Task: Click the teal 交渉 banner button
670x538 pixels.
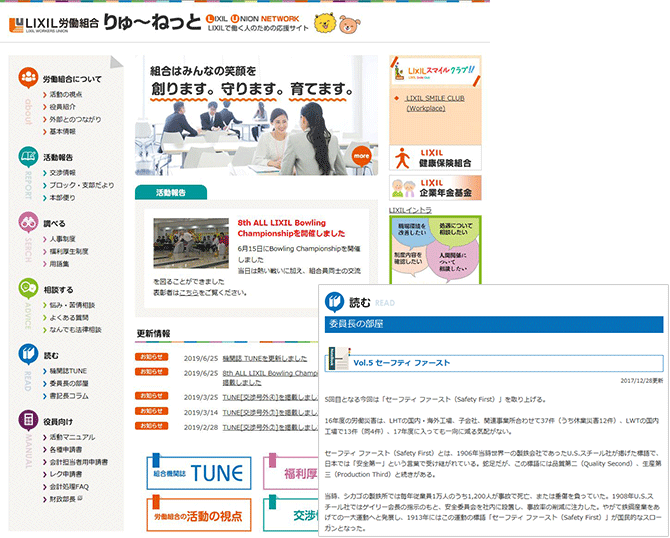Action: 291,514
